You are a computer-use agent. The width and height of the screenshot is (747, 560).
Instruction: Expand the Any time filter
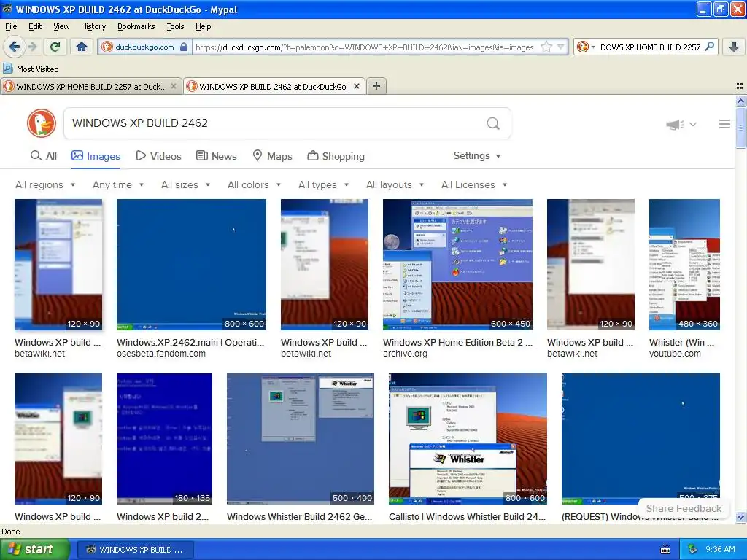coord(118,184)
